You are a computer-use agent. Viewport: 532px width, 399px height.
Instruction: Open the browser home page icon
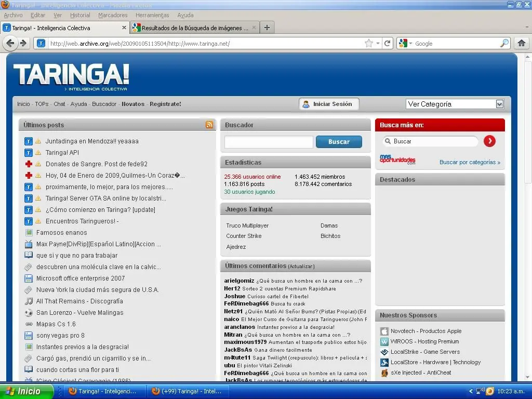522,43
